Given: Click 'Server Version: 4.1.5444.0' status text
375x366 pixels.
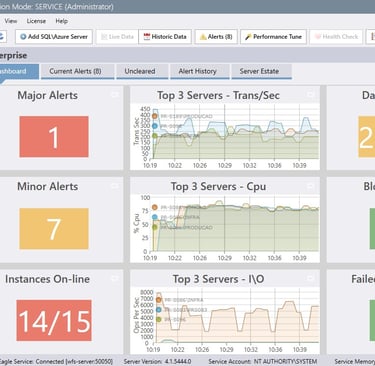Looking at the screenshot, I should coord(157,361).
